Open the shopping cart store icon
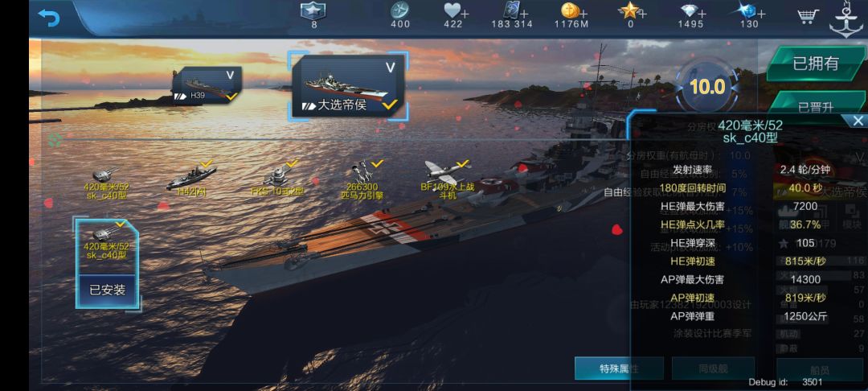 point(808,17)
